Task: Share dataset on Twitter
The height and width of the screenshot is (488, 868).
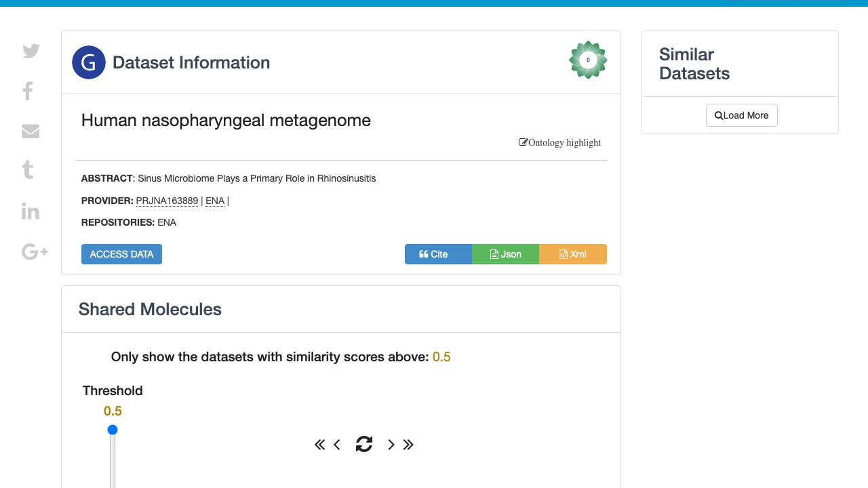Action: coord(31,51)
